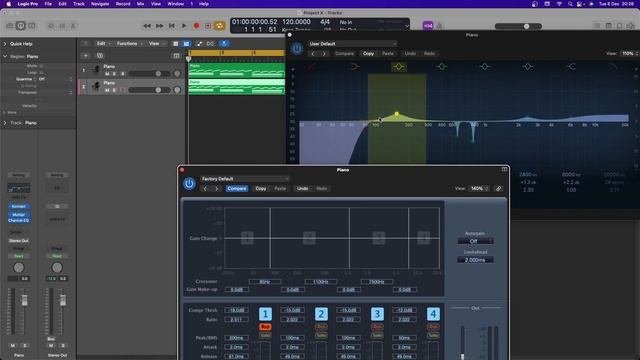Open the Browsers icon at top right
Screen dimensions: 640x360
630,26
